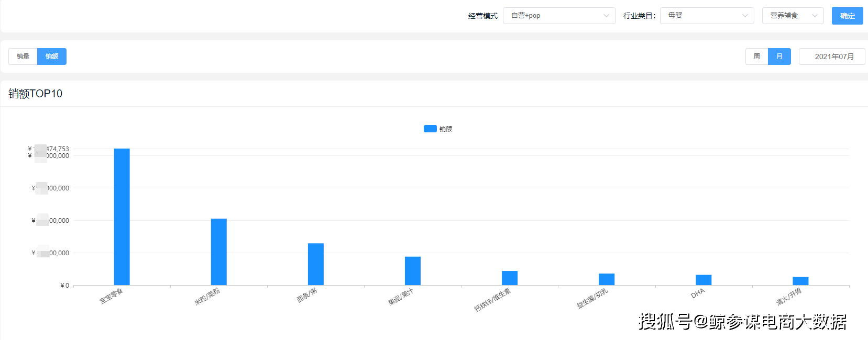Click the 确定 confirm button
The width and height of the screenshot is (868, 340).
click(847, 16)
